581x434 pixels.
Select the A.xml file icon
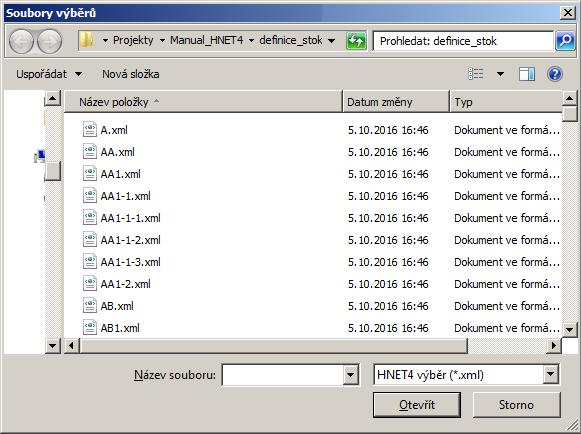click(x=90, y=130)
